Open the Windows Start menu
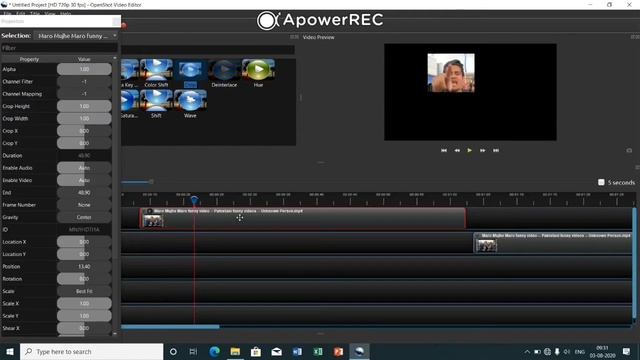 point(10,351)
